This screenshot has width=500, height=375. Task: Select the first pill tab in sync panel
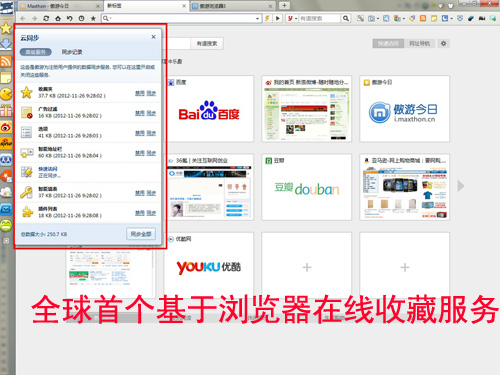coord(35,52)
